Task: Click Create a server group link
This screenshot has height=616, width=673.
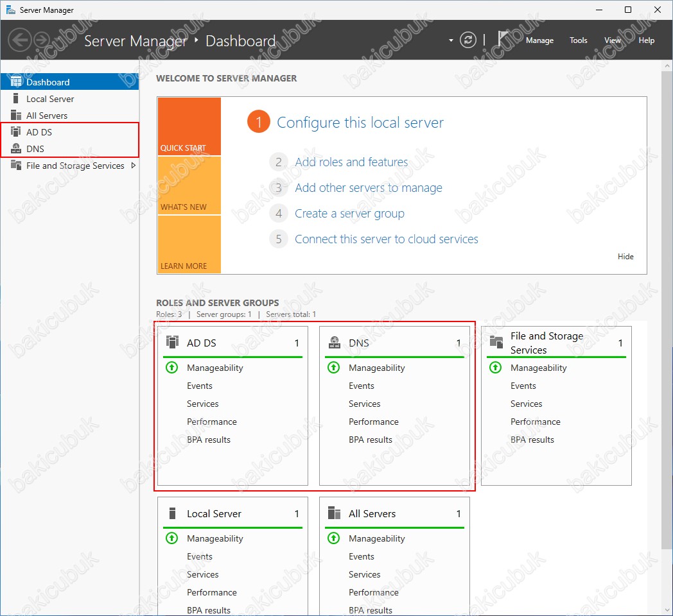Action: click(x=349, y=213)
